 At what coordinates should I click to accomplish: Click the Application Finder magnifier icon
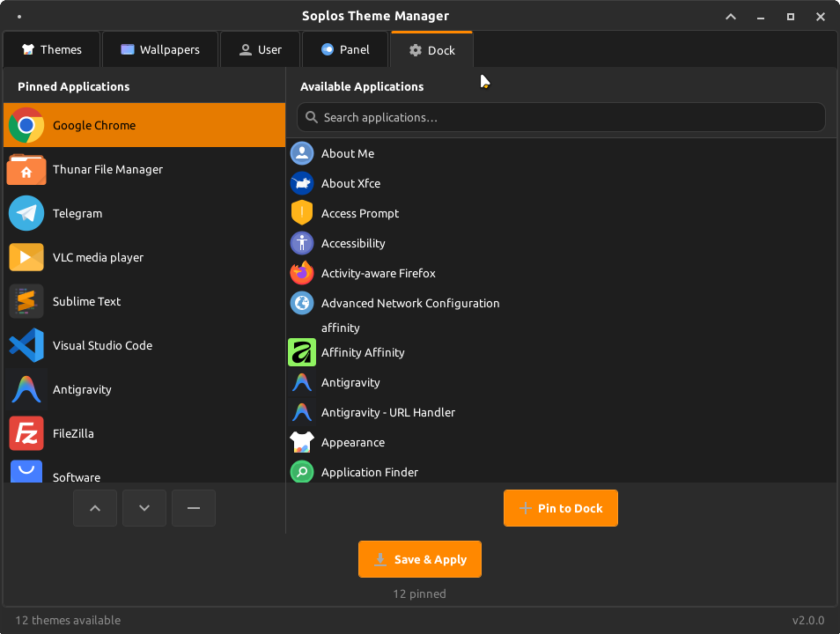click(302, 472)
